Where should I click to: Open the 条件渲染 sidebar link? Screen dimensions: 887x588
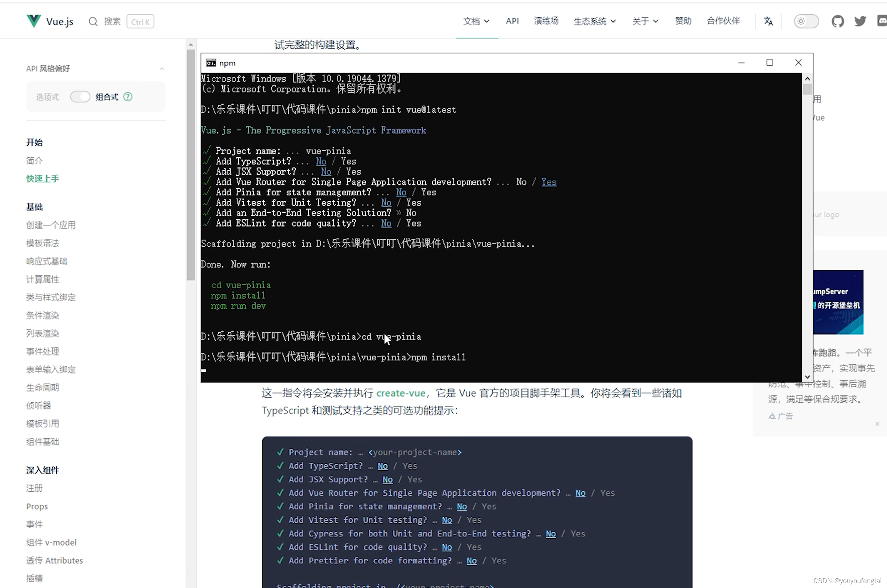[x=43, y=316]
